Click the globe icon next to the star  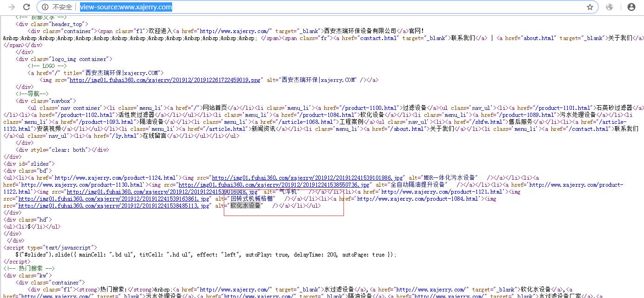pyautogui.click(x=610, y=7)
